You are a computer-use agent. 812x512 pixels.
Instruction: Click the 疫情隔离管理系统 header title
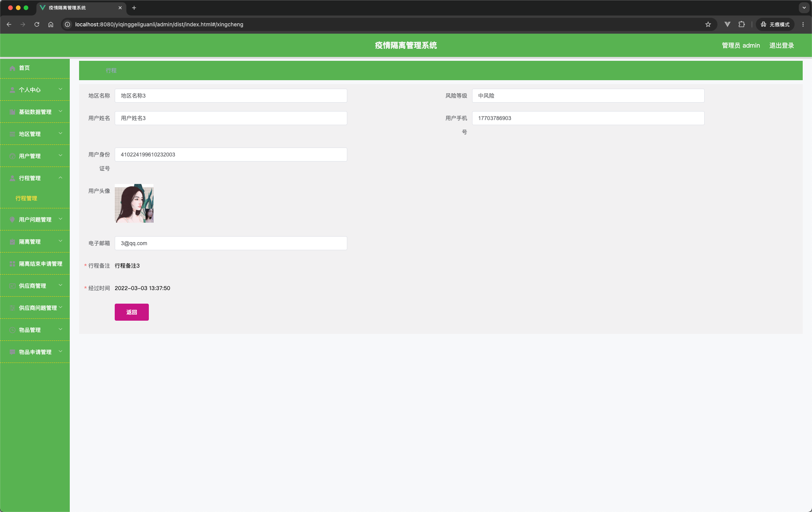[406, 46]
